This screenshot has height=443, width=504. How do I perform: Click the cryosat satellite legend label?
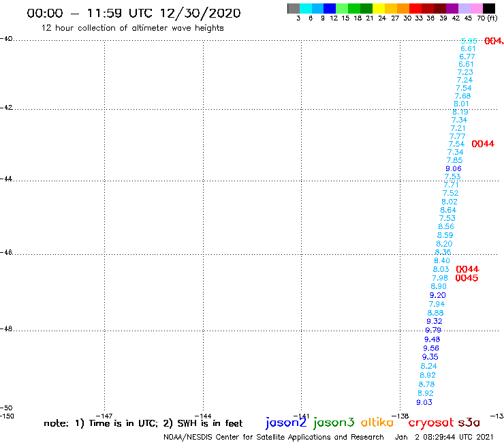(430, 423)
